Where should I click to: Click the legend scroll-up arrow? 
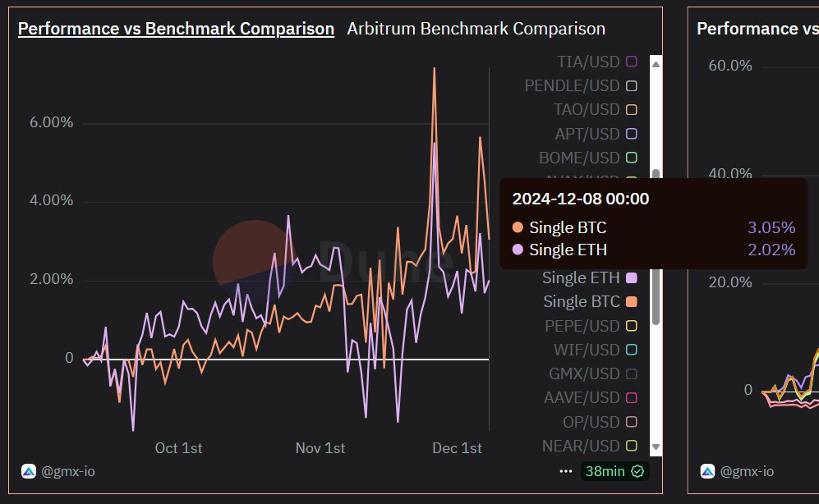(x=656, y=64)
